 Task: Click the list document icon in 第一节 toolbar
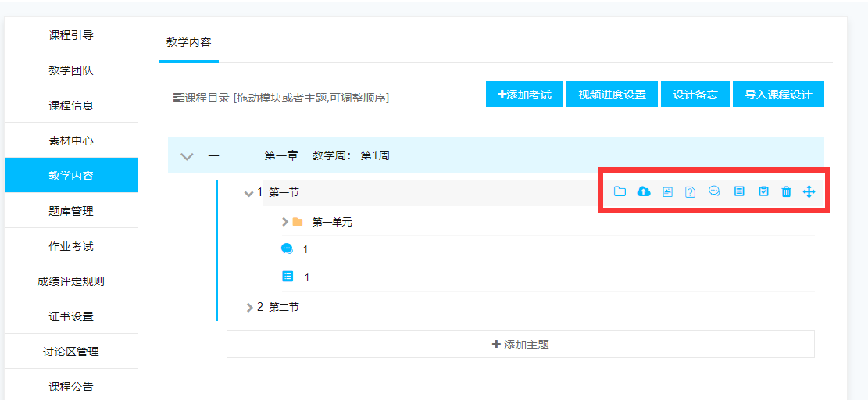coord(739,191)
